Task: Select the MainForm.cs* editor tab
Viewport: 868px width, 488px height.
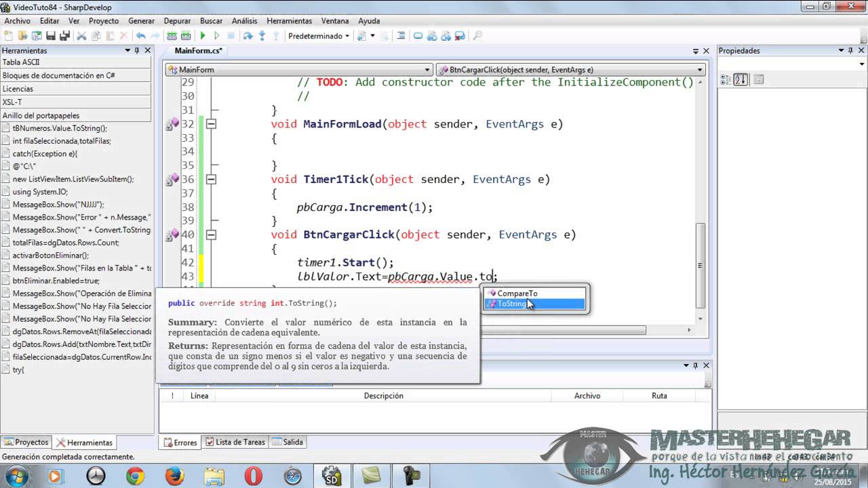Action: (x=198, y=51)
